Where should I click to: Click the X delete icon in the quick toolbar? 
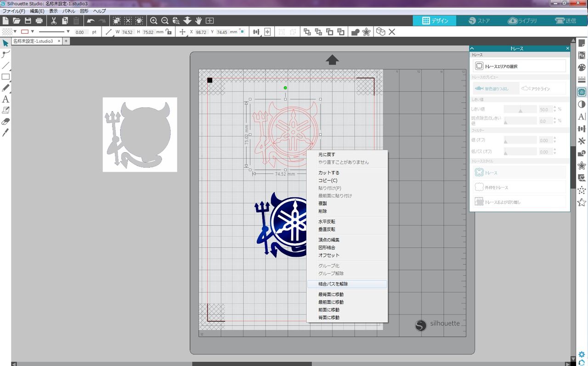[x=392, y=32]
